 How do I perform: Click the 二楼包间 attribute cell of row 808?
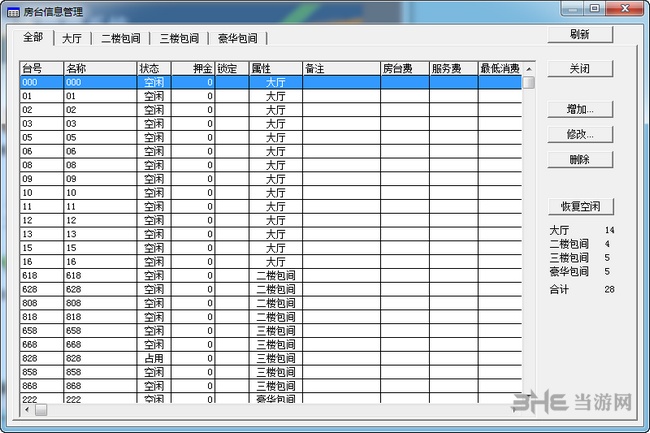pyautogui.click(x=276, y=303)
